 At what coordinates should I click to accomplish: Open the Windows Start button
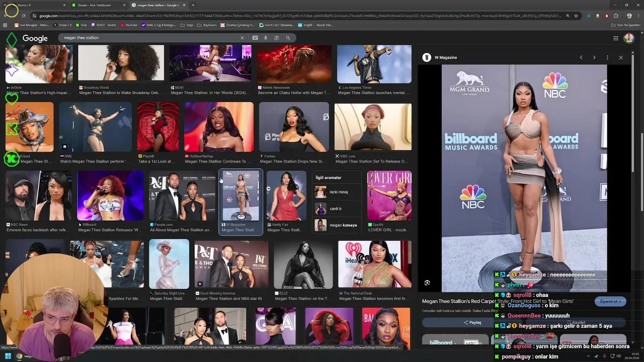(8, 356)
